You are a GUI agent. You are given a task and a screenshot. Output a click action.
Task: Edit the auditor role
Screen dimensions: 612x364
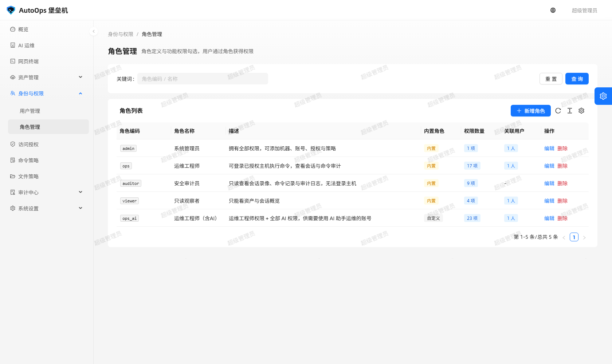click(x=549, y=183)
